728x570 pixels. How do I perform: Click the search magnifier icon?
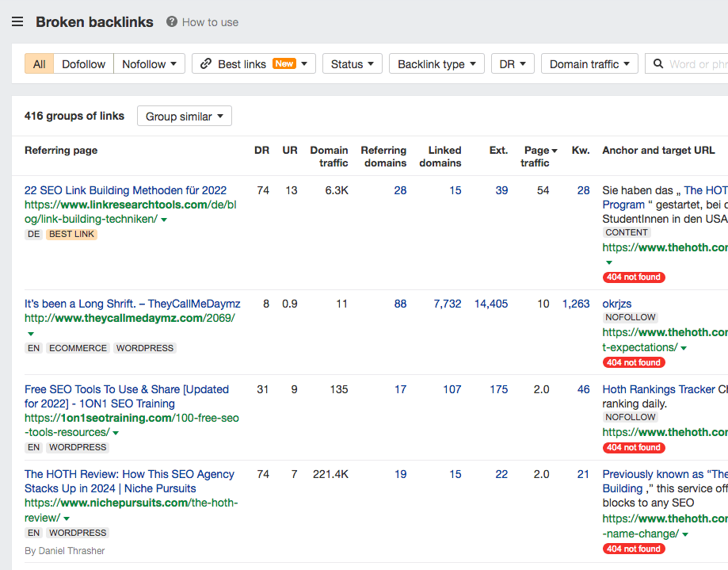(658, 64)
